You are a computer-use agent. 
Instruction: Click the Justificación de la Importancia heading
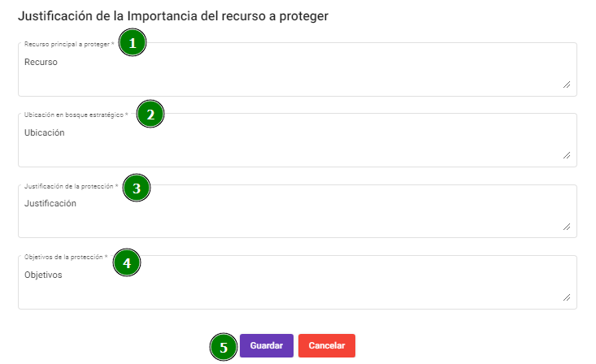[173, 16]
